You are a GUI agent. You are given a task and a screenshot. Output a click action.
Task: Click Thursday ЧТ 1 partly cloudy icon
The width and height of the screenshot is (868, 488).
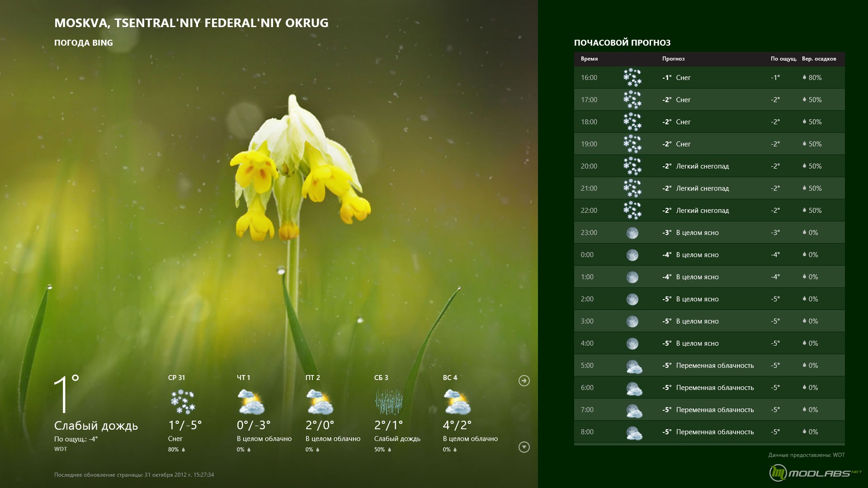tap(251, 402)
